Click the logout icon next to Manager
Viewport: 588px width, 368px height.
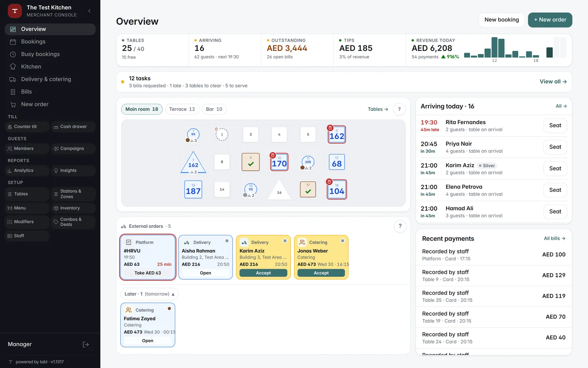(86, 345)
